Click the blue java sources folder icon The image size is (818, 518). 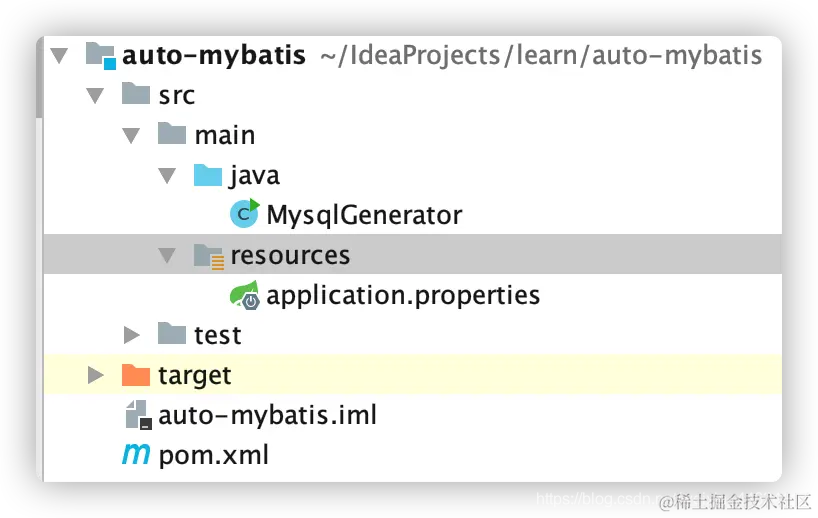208,174
